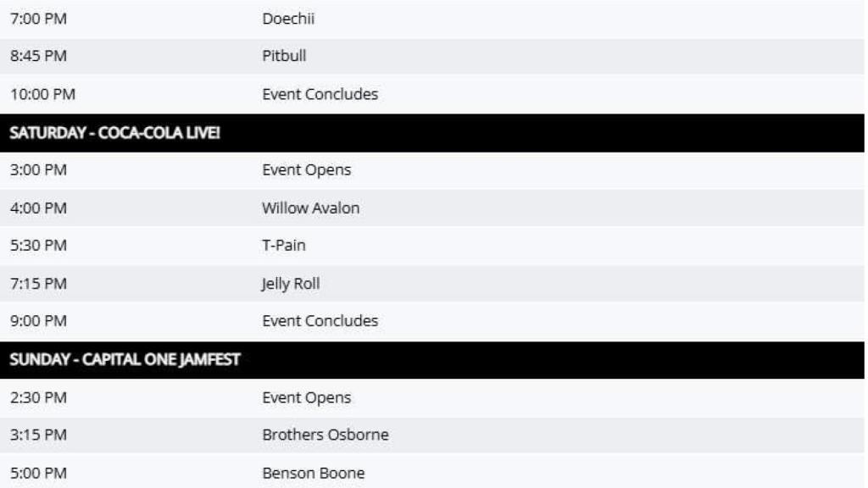Click Event Concludes in the 9:00 PM row
Screen dimensions: 868x488
click(320, 321)
